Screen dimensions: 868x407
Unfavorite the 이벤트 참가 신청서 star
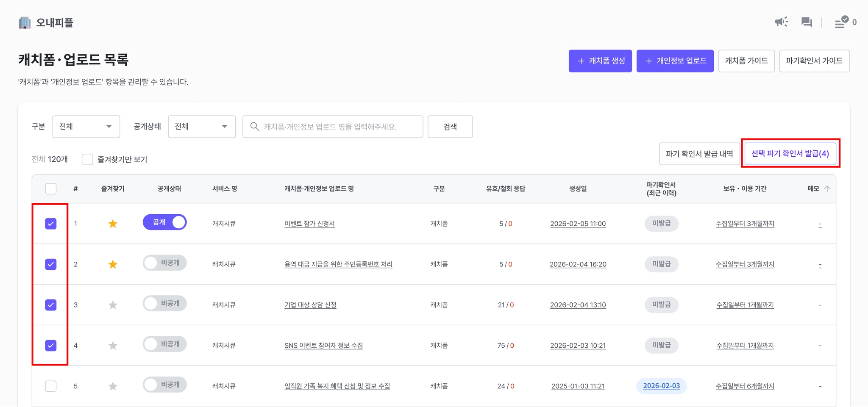pos(113,224)
